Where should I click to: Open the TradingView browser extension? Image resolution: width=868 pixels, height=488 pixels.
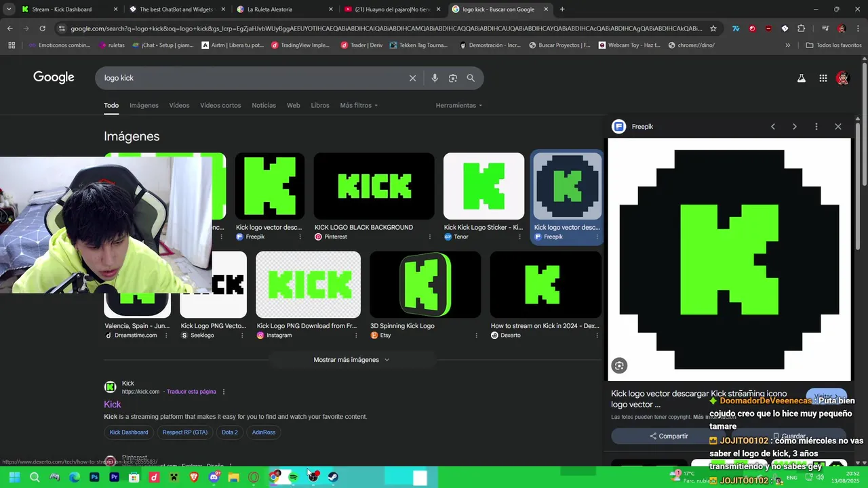[736, 28]
